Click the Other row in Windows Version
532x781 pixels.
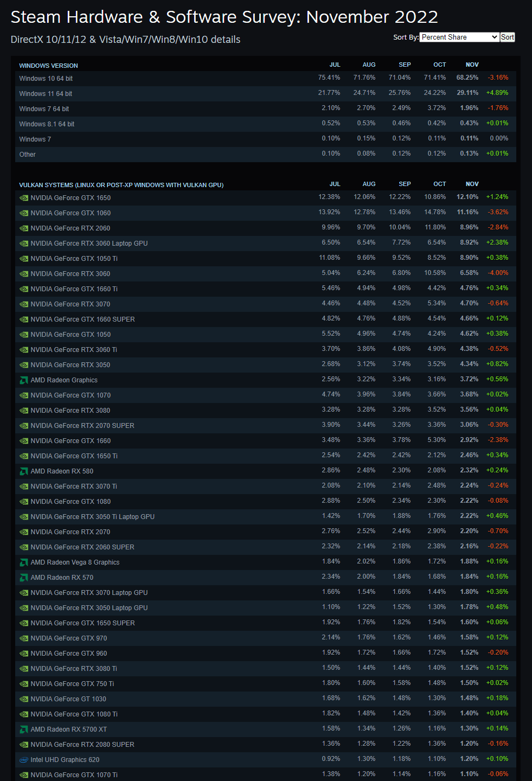(x=266, y=155)
